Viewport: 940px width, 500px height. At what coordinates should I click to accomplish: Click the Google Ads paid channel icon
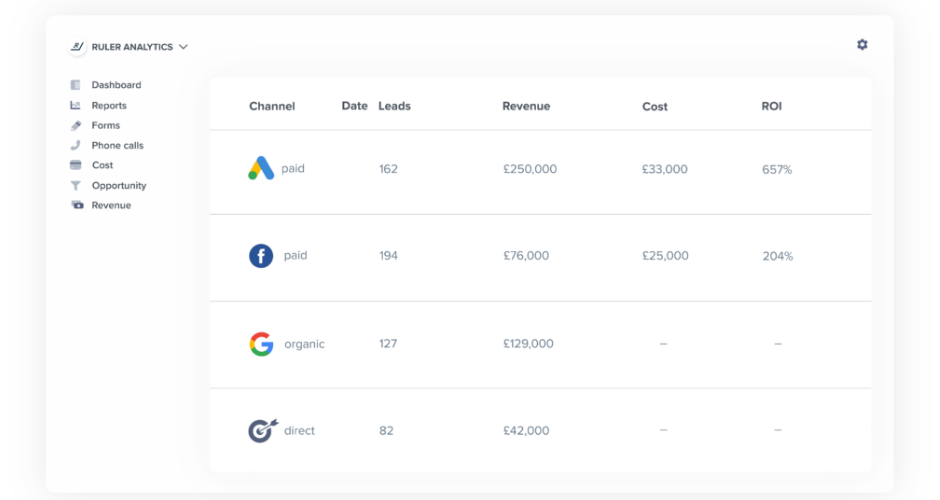point(261,168)
